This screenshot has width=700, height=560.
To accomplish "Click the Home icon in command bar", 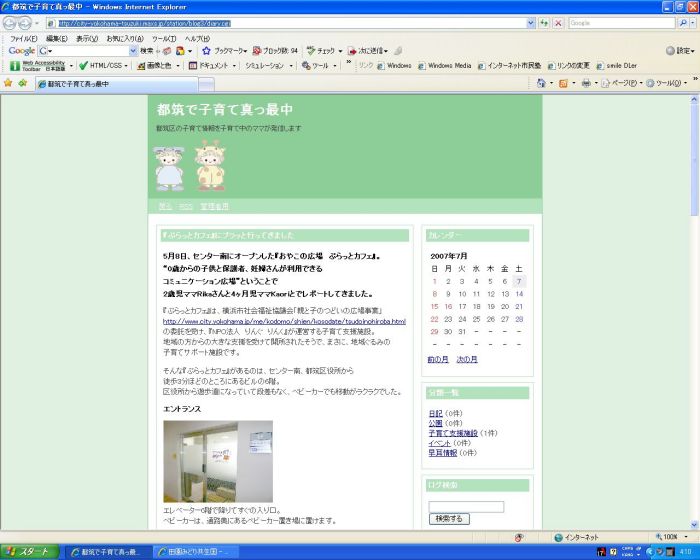I will tap(542, 83).
